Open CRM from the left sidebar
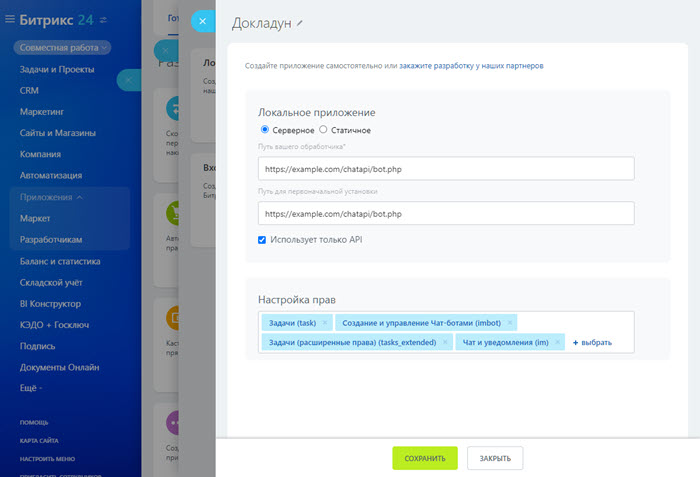The height and width of the screenshot is (477, 700). pyautogui.click(x=31, y=91)
